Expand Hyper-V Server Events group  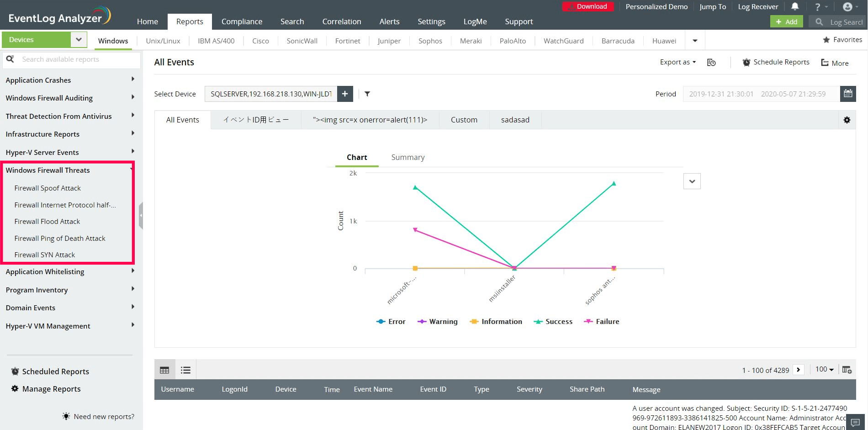tap(132, 152)
